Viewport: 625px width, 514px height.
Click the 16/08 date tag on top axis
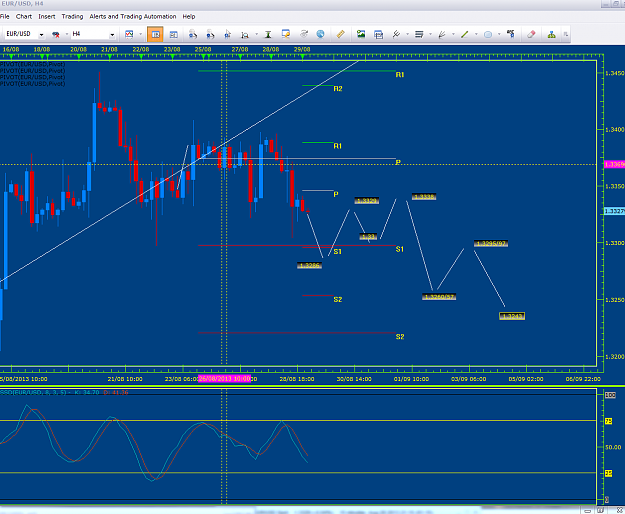coord(11,49)
